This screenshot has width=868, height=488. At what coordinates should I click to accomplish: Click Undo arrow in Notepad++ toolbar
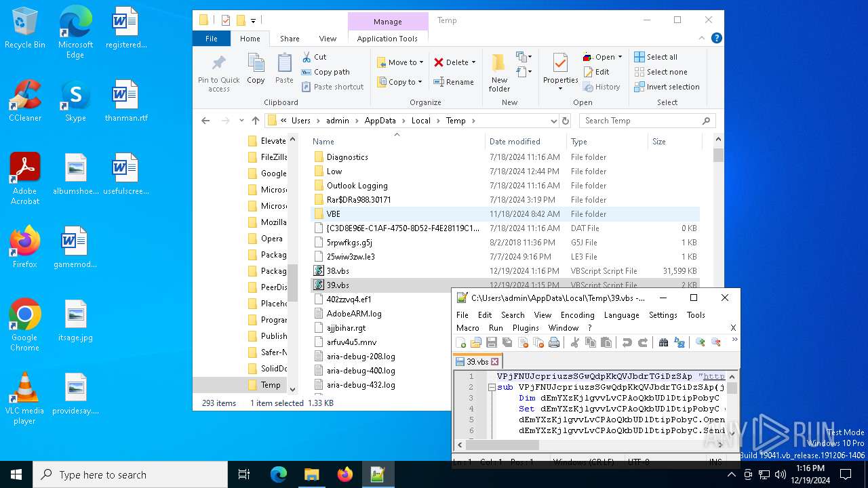pos(627,343)
